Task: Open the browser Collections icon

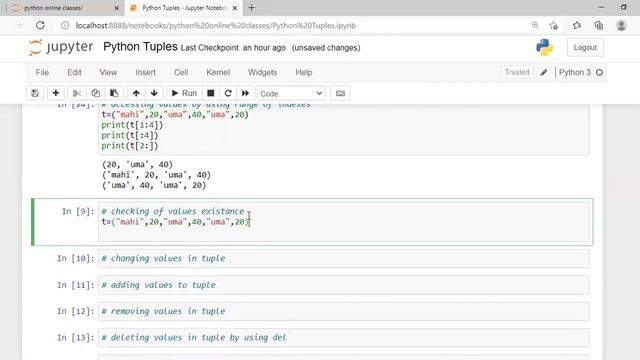Action: pos(599,25)
